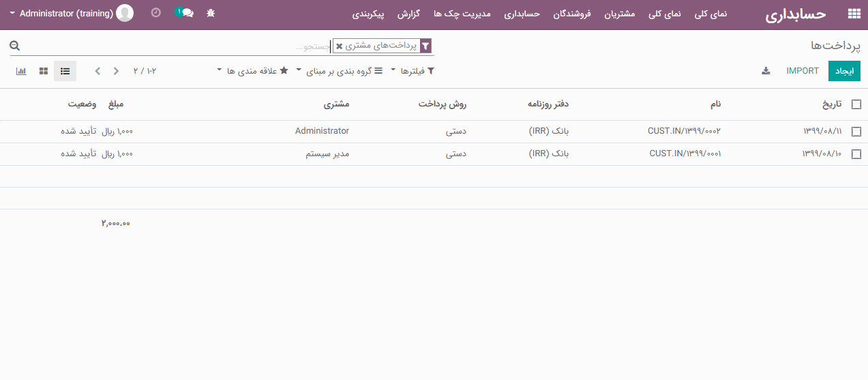This screenshot has width=868, height=380.
Task: Switch to list view
Action: point(65,71)
